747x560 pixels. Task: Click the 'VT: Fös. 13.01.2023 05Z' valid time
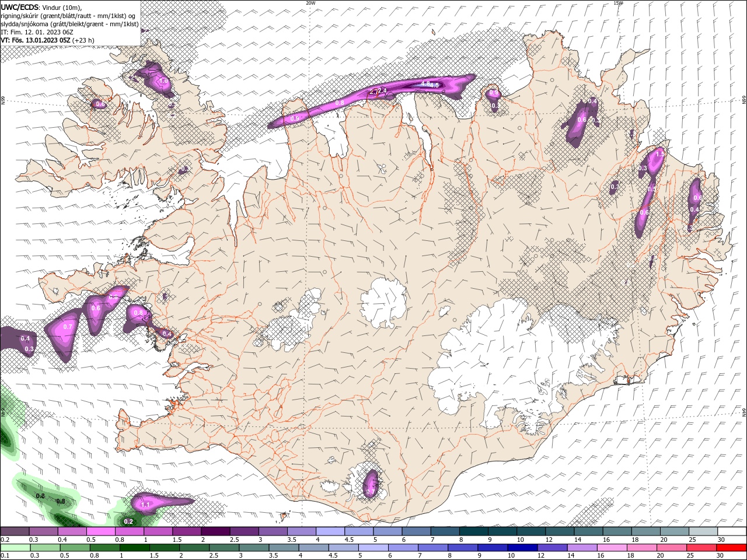[x=36, y=40]
